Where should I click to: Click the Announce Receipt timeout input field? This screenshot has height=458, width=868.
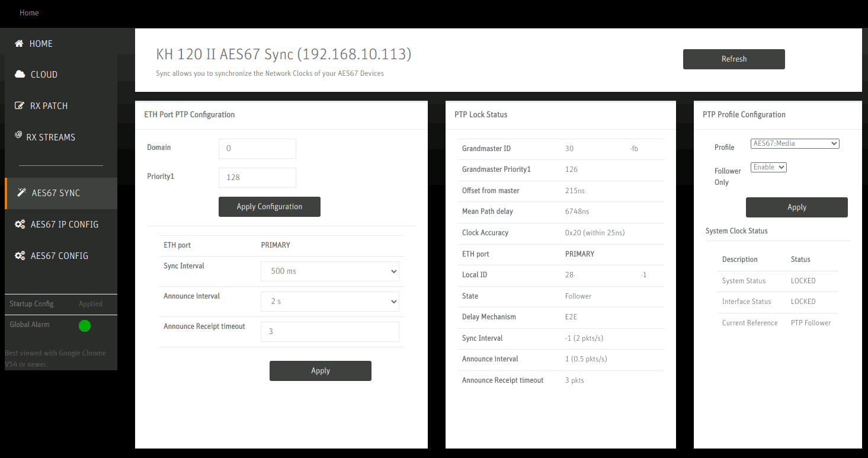click(x=330, y=332)
